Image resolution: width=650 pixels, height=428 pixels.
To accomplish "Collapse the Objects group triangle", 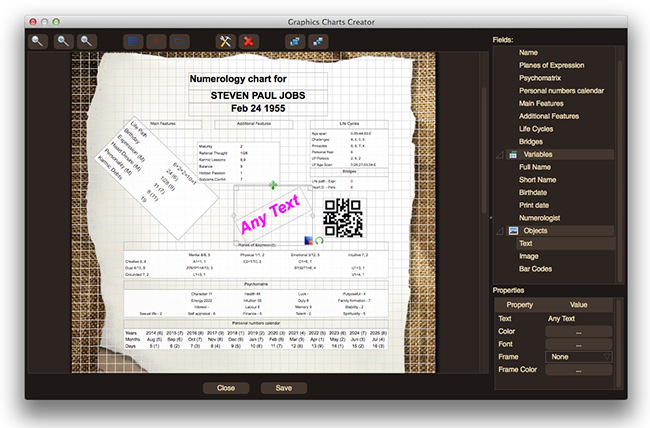I will 500,231.
